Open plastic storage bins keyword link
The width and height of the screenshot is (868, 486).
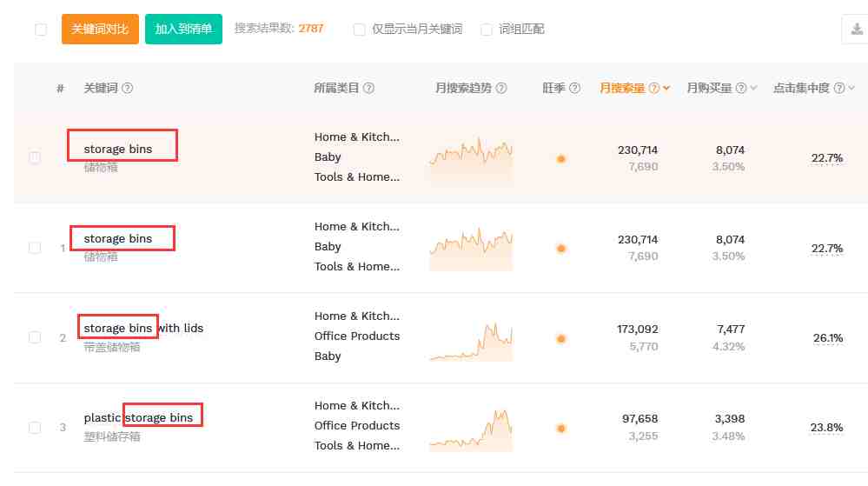[138, 417]
